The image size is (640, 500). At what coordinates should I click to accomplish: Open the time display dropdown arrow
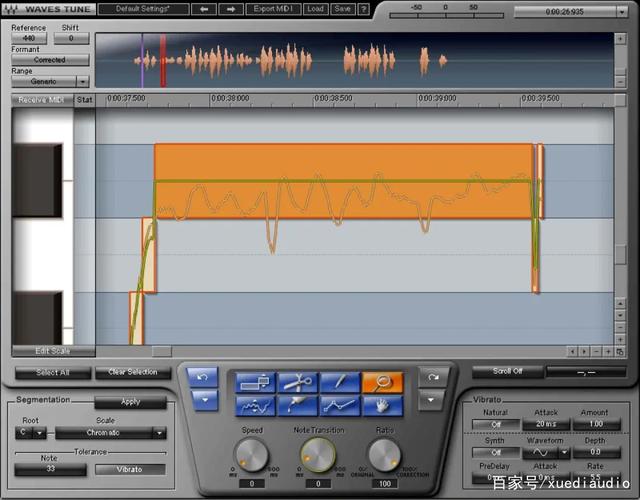621,12
